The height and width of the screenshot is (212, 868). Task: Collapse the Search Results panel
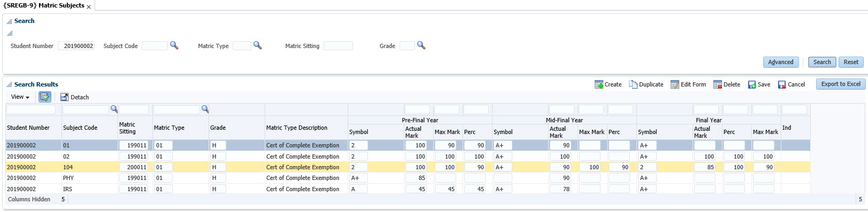pos(9,84)
